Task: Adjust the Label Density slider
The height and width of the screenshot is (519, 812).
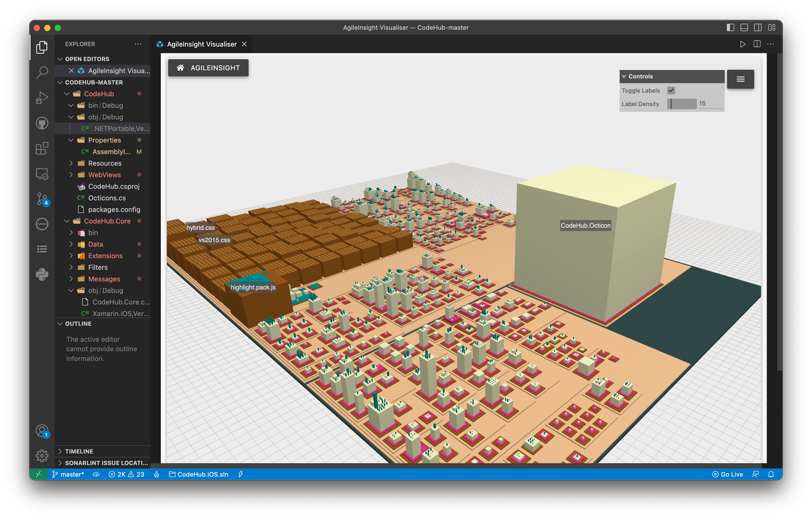Action: click(682, 104)
